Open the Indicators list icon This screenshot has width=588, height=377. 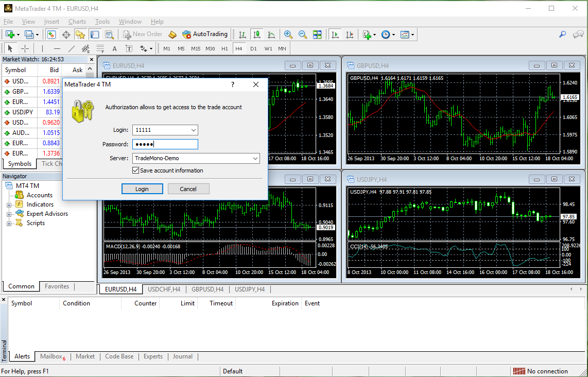[x=367, y=35]
